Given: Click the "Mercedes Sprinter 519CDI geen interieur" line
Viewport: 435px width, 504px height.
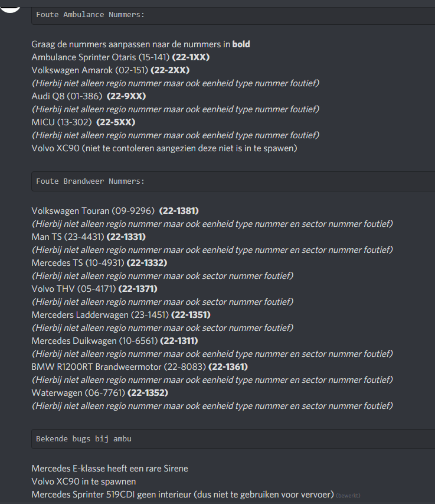Looking at the screenshot, I should tap(182, 495).
